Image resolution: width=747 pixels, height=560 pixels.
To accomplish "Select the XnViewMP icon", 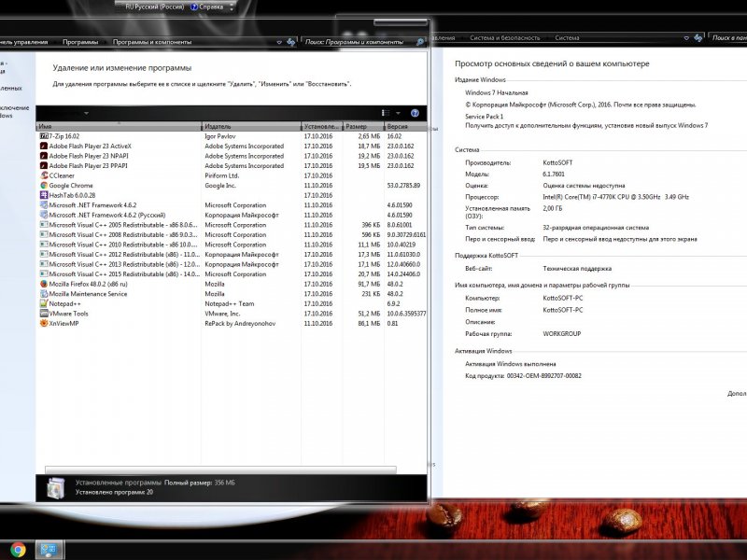I will click(x=44, y=323).
